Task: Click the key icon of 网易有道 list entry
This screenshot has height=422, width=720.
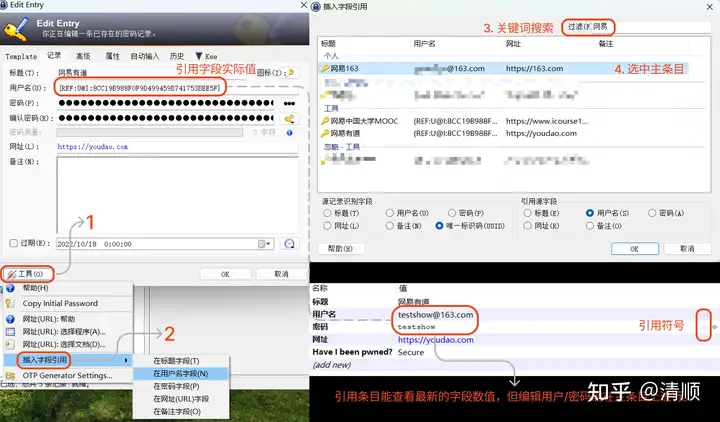Action: (325, 134)
